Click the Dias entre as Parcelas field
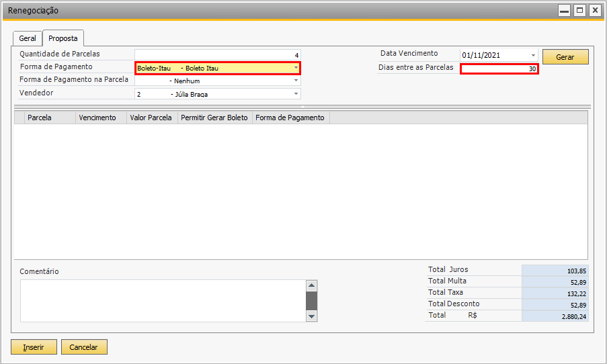The height and width of the screenshot is (364, 607). tap(499, 69)
